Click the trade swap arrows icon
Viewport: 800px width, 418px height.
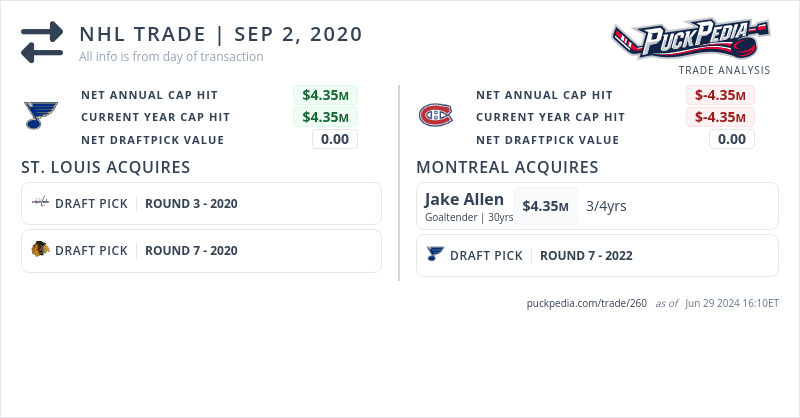(x=42, y=41)
